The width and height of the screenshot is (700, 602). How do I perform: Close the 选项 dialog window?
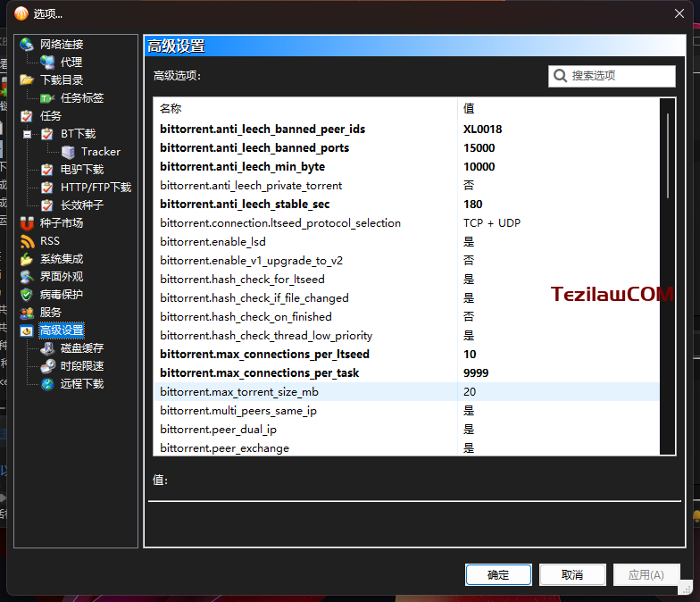pos(679,14)
